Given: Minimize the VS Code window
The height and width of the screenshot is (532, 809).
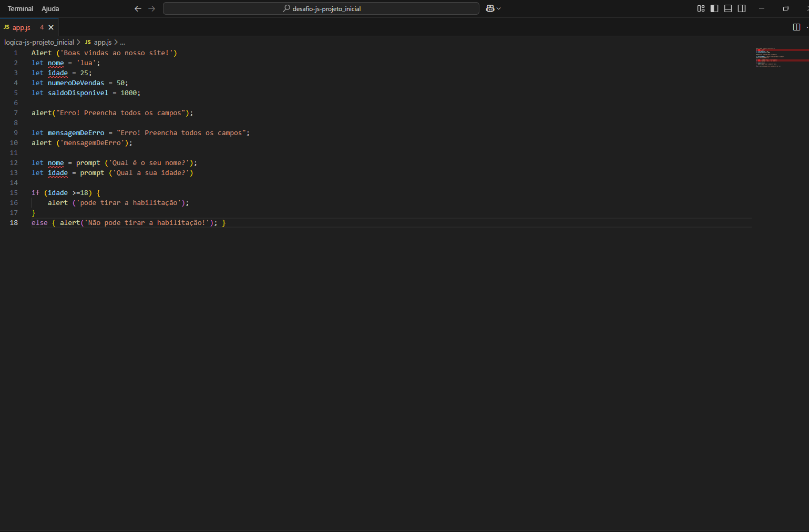Looking at the screenshot, I should point(762,8).
